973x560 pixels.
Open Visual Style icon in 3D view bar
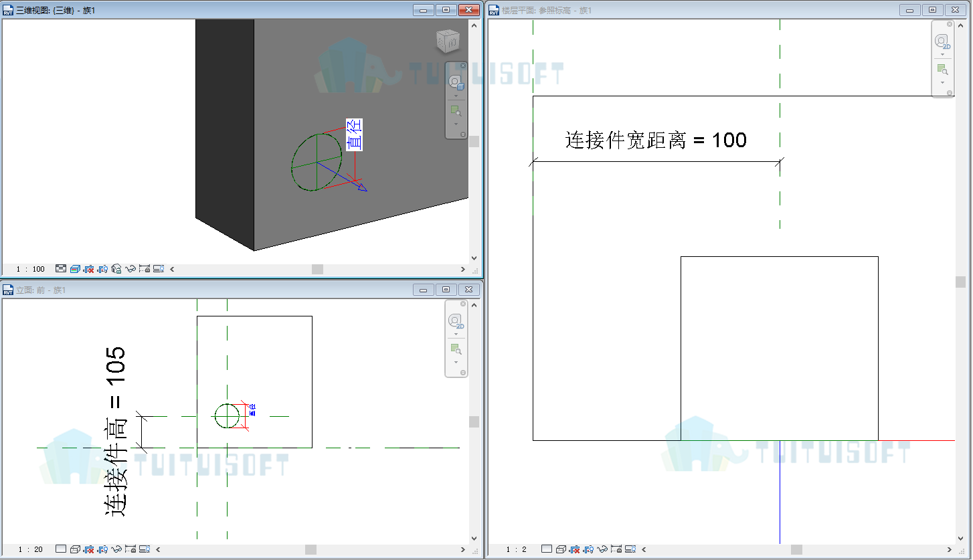76,269
